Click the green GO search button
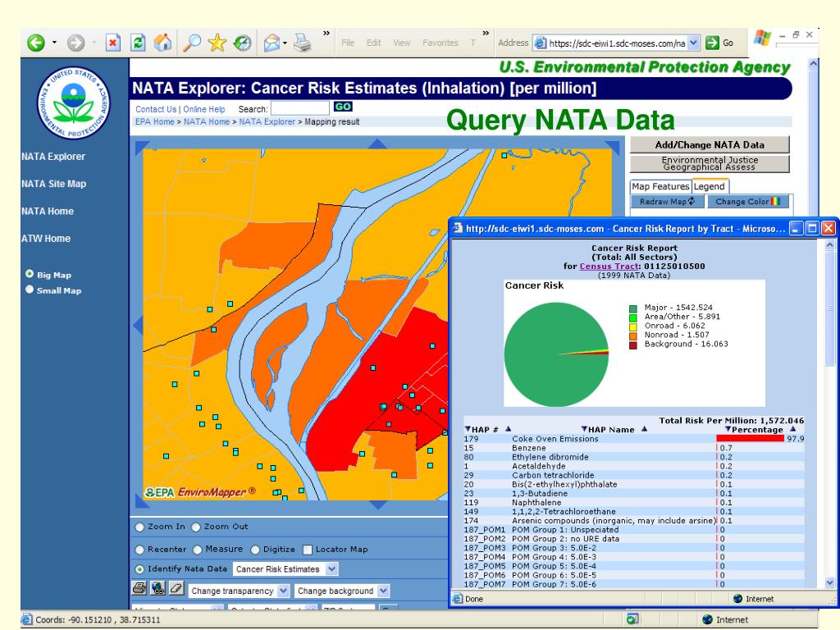The image size is (840, 630). 343,107
